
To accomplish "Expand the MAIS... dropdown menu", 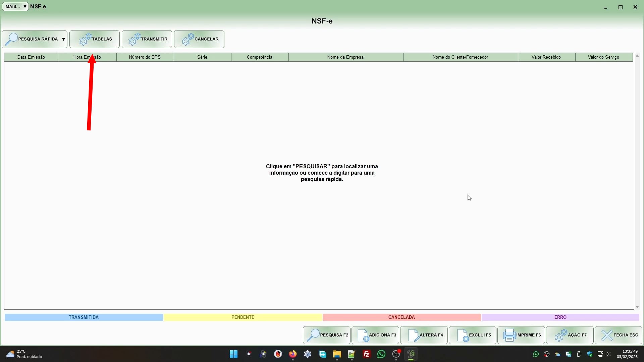I will (15, 6).
